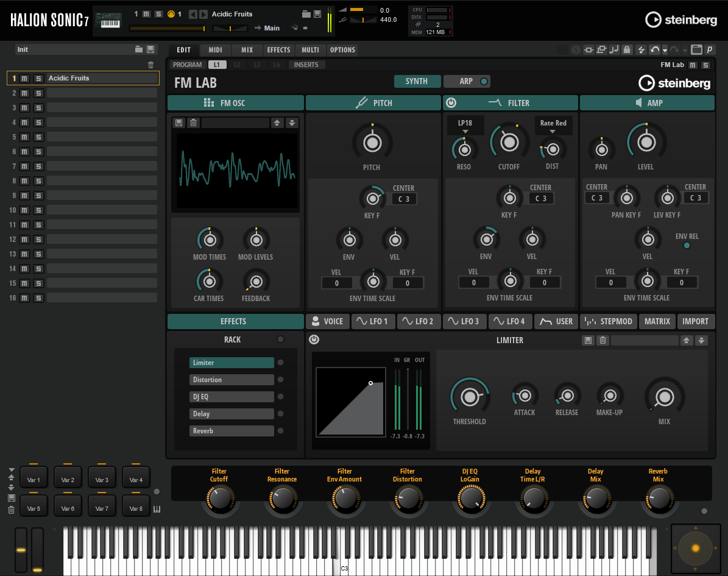Enable the Reverb effect in the rack
The image size is (728, 576).
click(280, 430)
